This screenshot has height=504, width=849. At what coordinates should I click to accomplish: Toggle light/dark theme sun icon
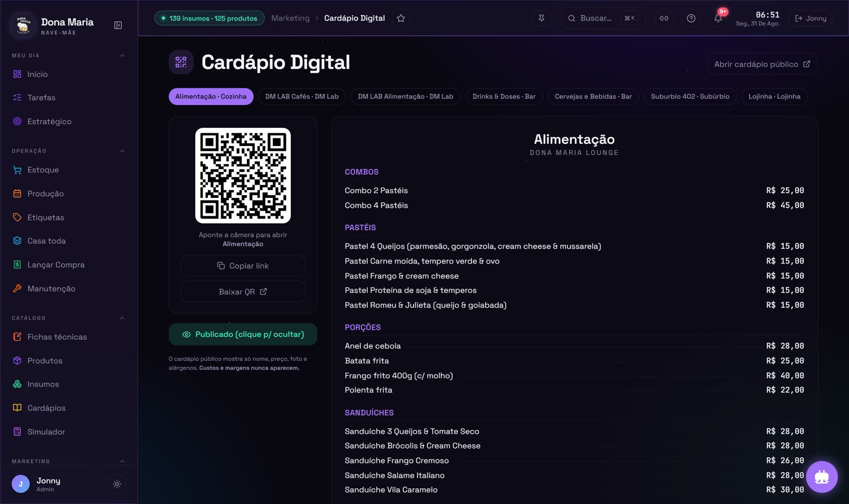(117, 484)
